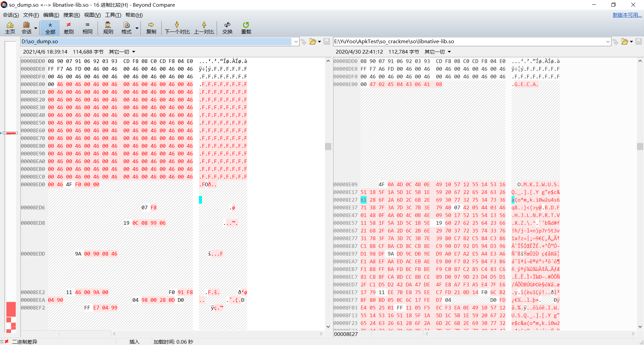Image resolution: width=644 pixels, height=345 pixels.
Task: Click the right pane vertical scrollbar thumb
Action: (640, 146)
